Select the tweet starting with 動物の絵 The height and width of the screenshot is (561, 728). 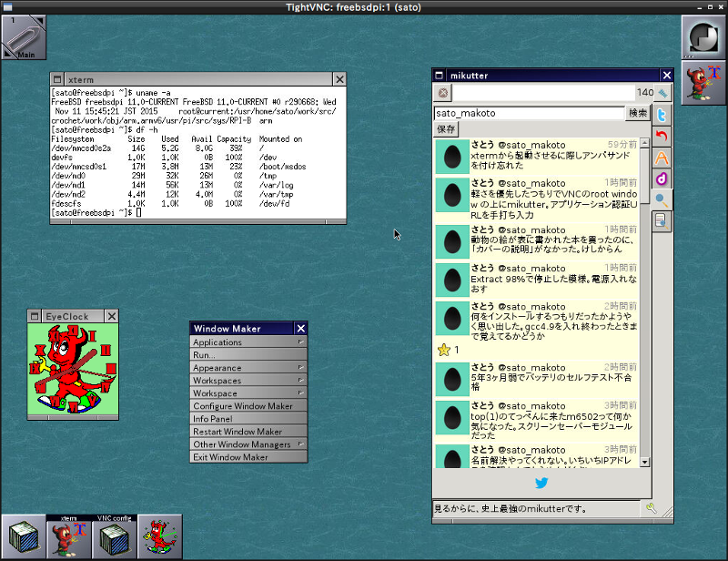point(536,241)
